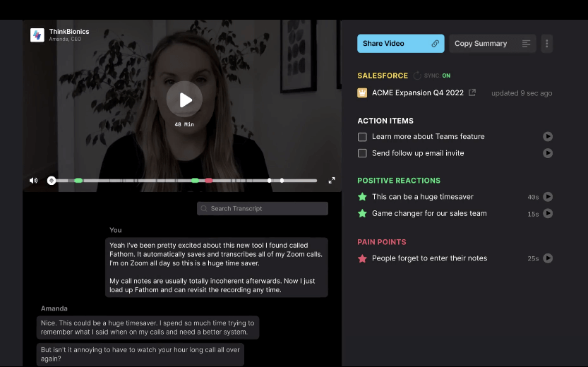Click your transcript message about Fathom

pos(217,267)
